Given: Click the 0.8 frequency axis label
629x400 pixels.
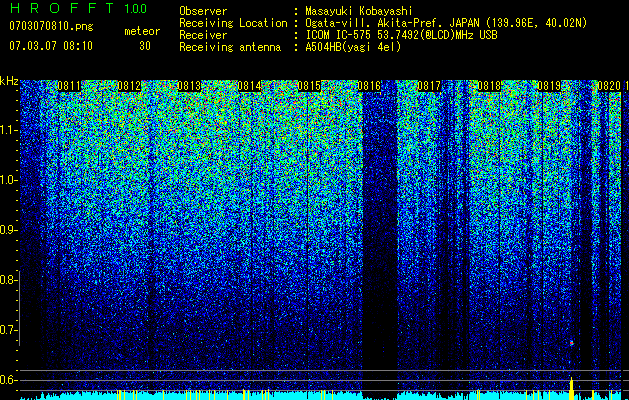Looking at the screenshot, I should (8, 280).
